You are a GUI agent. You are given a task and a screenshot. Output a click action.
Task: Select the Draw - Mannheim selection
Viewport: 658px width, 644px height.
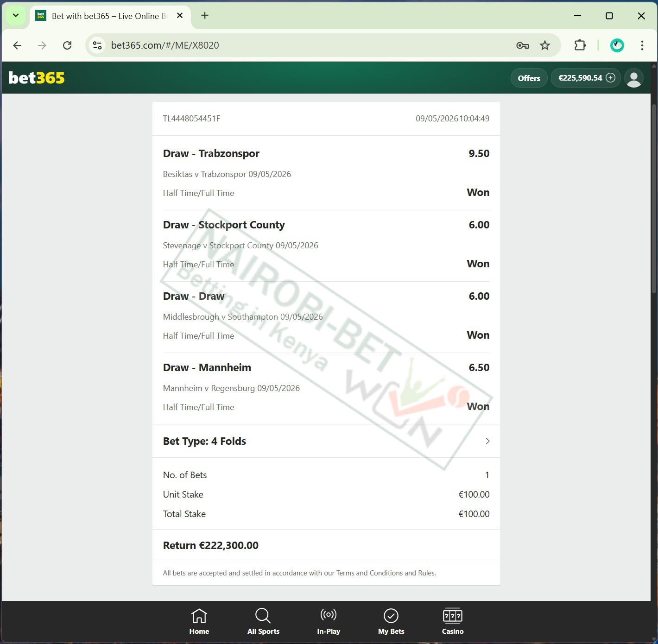pyautogui.click(x=207, y=367)
